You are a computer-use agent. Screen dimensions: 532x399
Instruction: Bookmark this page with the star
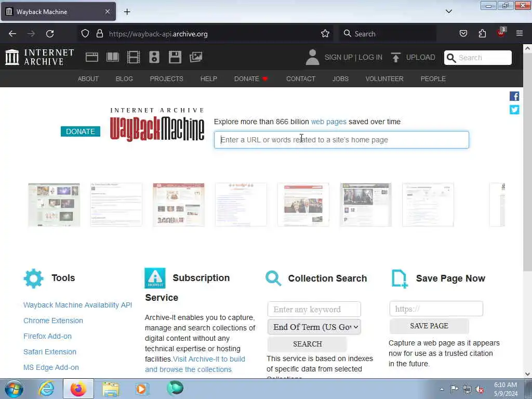click(325, 34)
